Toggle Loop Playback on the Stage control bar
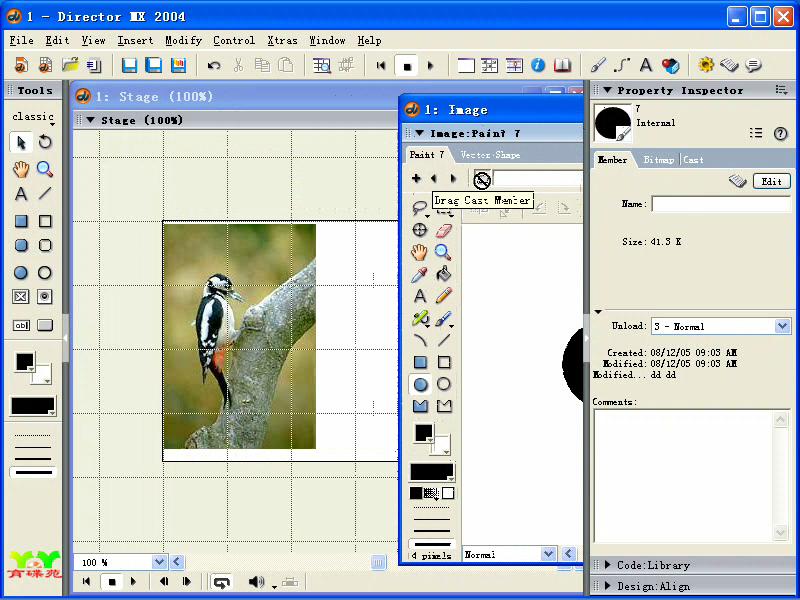This screenshot has height=600, width=800. click(221, 582)
